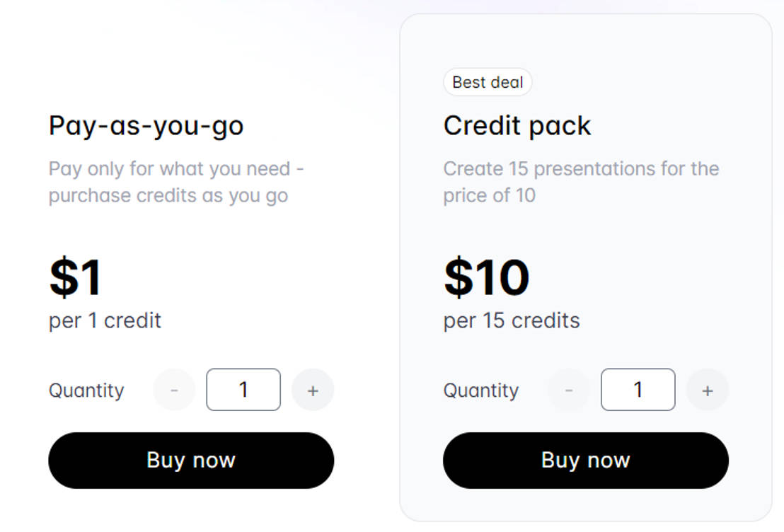Select the Credit pack quantity input field
The image size is (784, 532).
point(638,390)
